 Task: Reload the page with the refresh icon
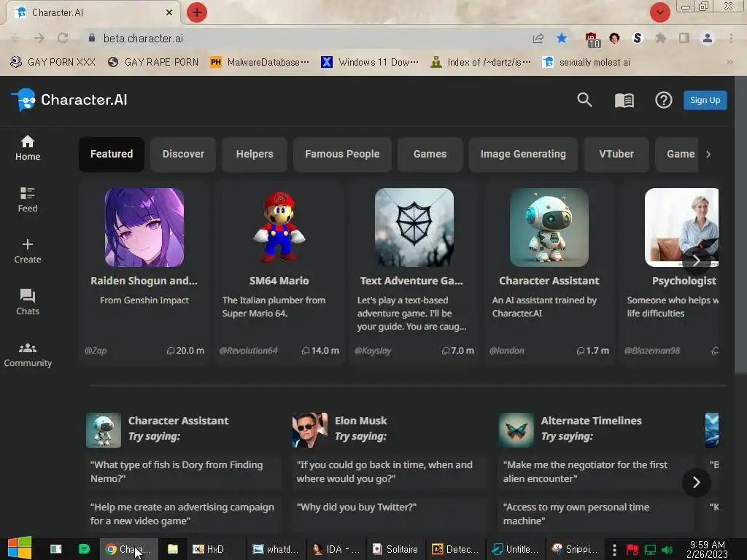coord(63,38)
